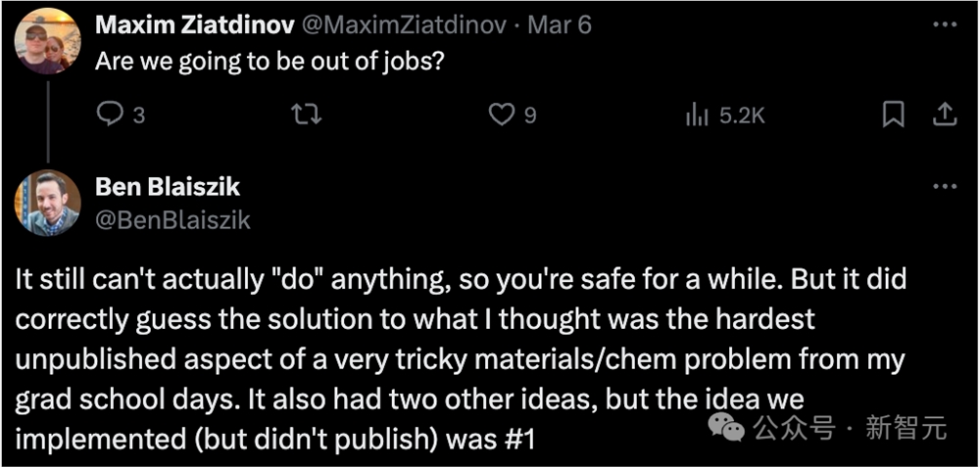Share Maxim's tweet via share icon
The width and height of the screenshot is (980, 467).
pyautogui.click(x=945, y=115)
